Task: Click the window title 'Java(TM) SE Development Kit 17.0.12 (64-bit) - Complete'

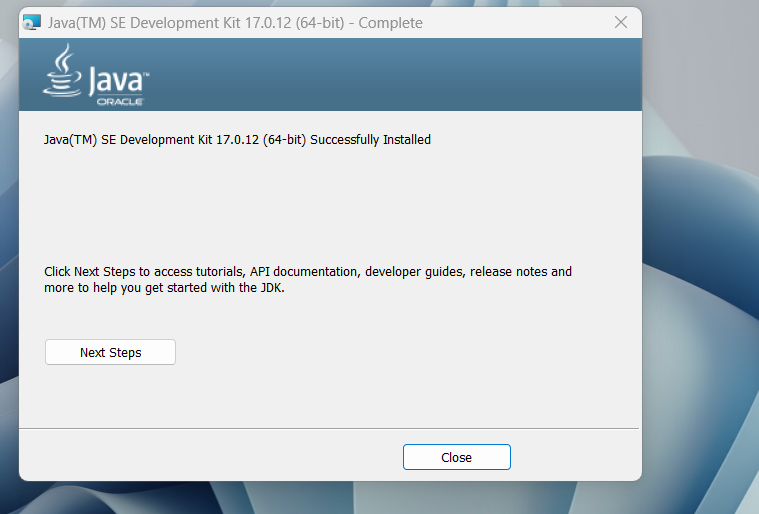Action: pyautogui.click(x=235, y=23)
